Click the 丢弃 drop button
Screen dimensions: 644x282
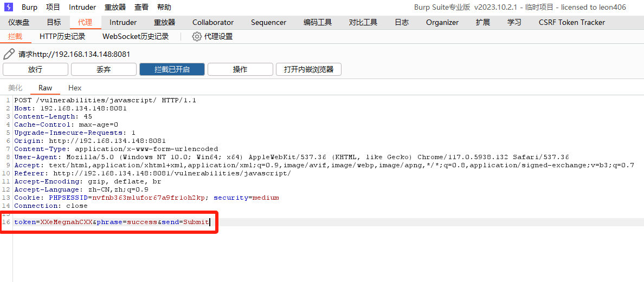[x=104, y=69]
